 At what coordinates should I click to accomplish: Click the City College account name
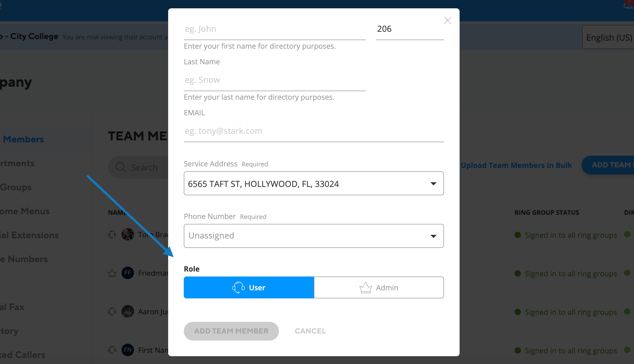pos(29,36)
